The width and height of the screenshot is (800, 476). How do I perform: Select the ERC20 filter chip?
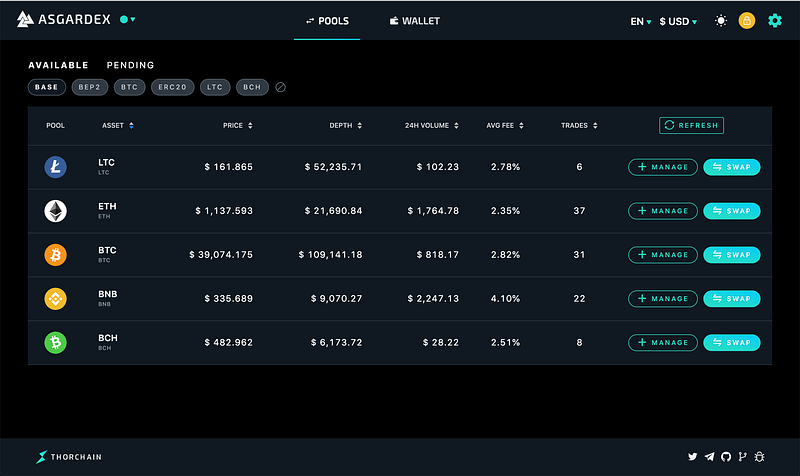(172, 87)
